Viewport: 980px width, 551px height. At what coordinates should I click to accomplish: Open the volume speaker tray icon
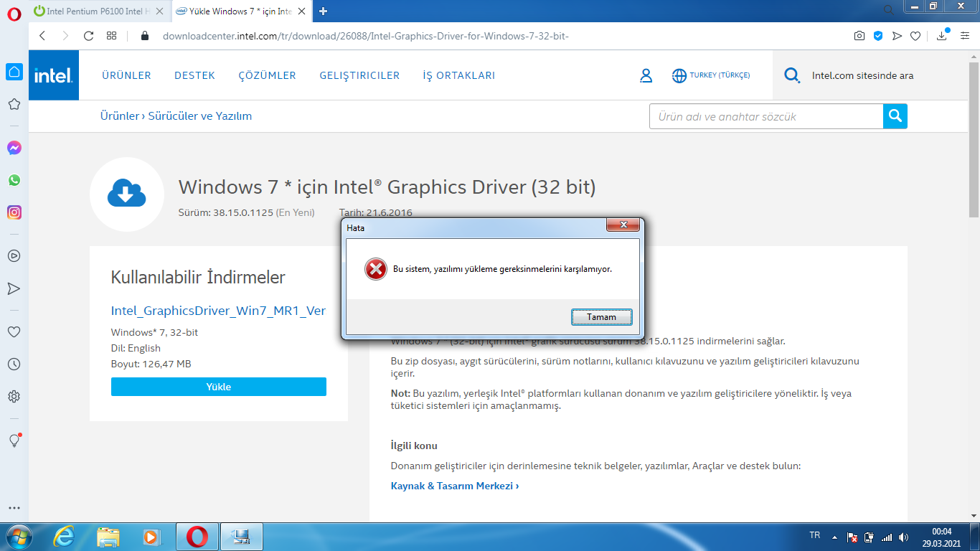(x=903, y=537)
